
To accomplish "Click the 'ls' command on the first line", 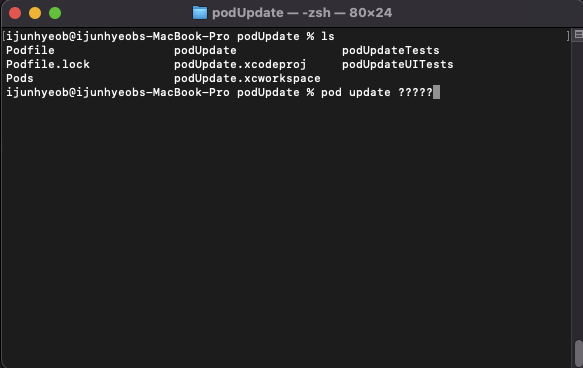I will (x=328, y=36).
